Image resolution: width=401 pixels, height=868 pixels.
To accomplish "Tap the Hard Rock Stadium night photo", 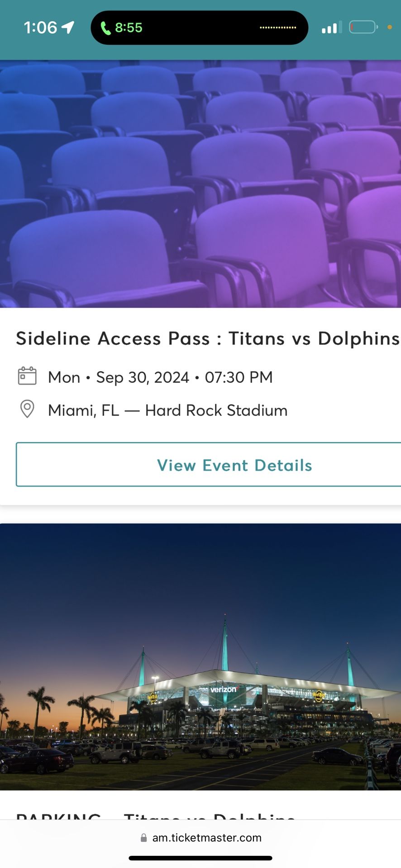I will click(200, 656).
